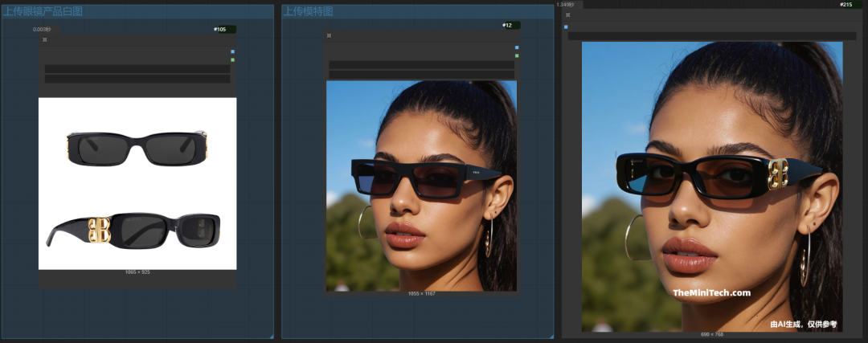868x343 pixels.
Task: Collapse node #105 using its gray title dot
Action: 45,39
